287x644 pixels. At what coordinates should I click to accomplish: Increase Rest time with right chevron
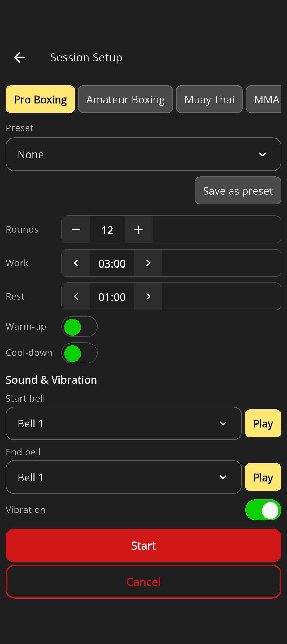tap(148, 296)
